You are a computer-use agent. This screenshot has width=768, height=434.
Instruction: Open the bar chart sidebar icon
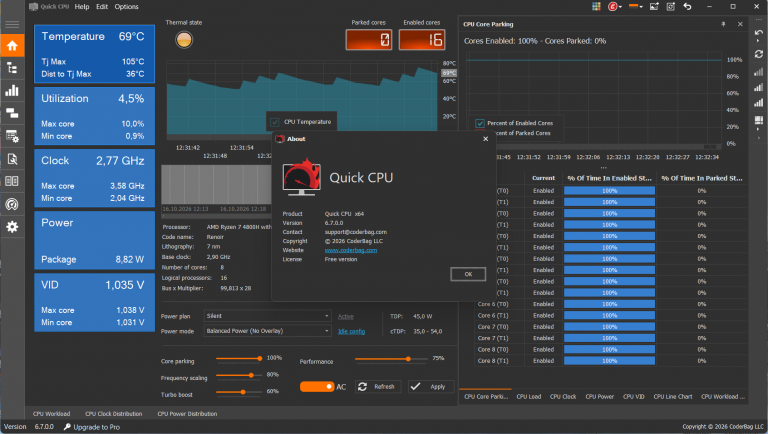click(12, 91)
